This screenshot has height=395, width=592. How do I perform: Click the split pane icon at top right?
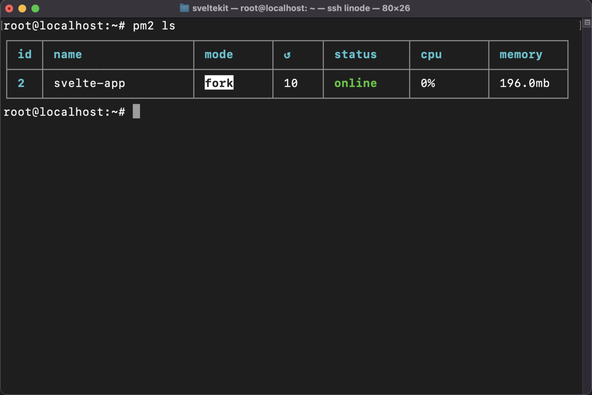[x=587, y=23]
